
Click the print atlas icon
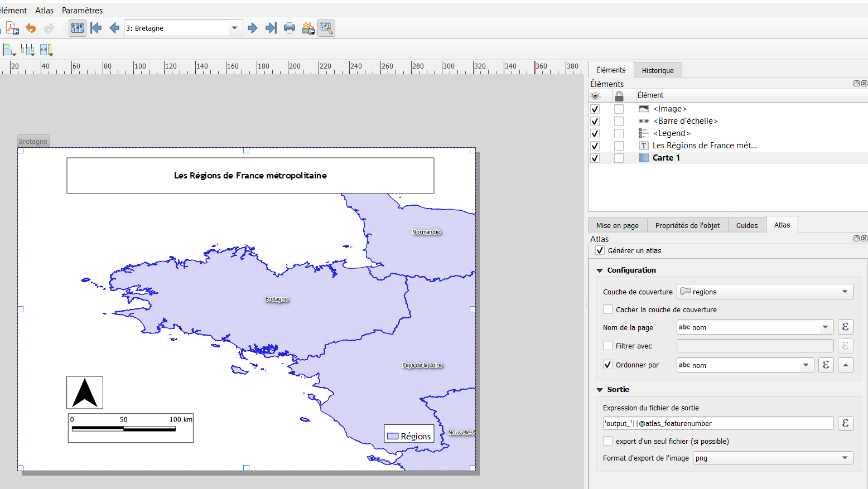pos(290,28)
